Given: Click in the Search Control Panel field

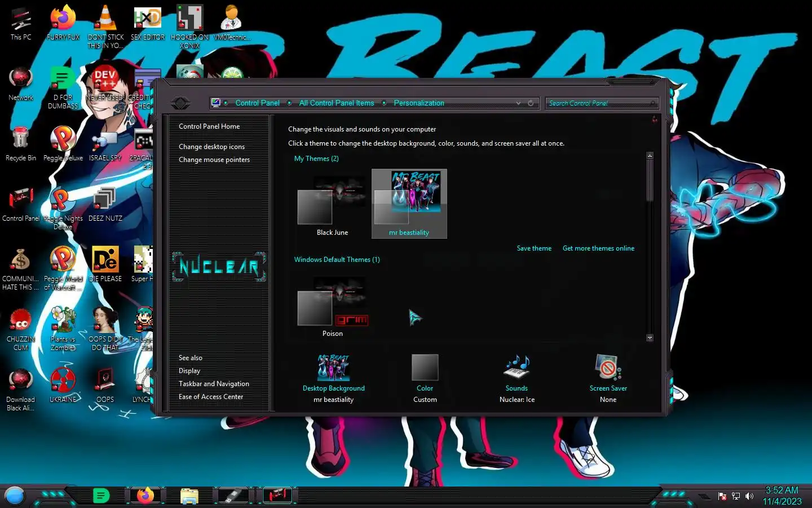Looking at the screenshot, I should coord(602,103).
